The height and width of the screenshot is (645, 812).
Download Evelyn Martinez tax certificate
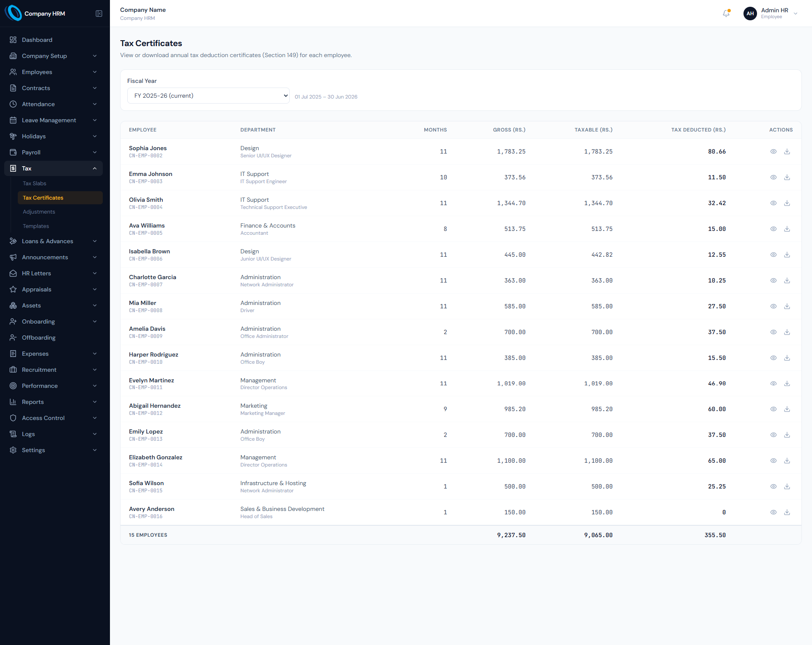coord(787,384)
